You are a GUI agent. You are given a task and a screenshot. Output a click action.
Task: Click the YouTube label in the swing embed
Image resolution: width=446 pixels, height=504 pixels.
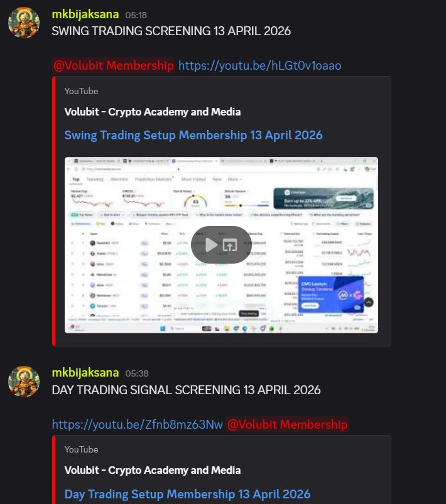(x=81, y=91)
